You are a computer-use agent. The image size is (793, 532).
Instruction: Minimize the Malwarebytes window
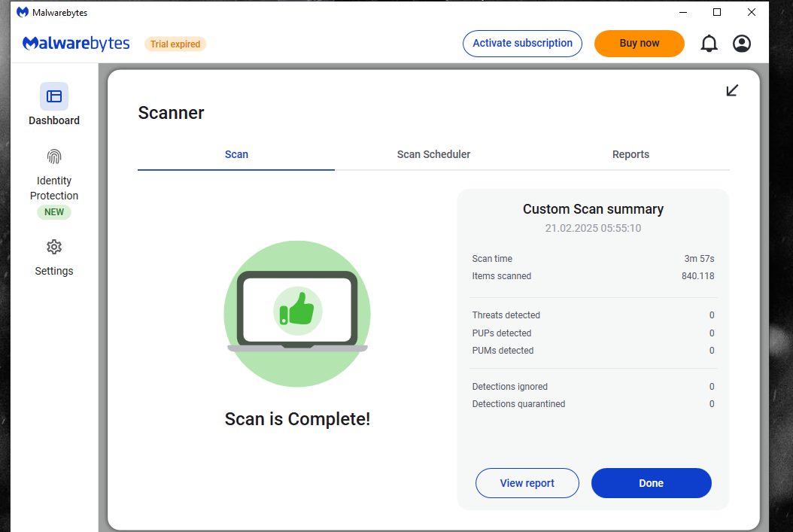click(683, 12)
